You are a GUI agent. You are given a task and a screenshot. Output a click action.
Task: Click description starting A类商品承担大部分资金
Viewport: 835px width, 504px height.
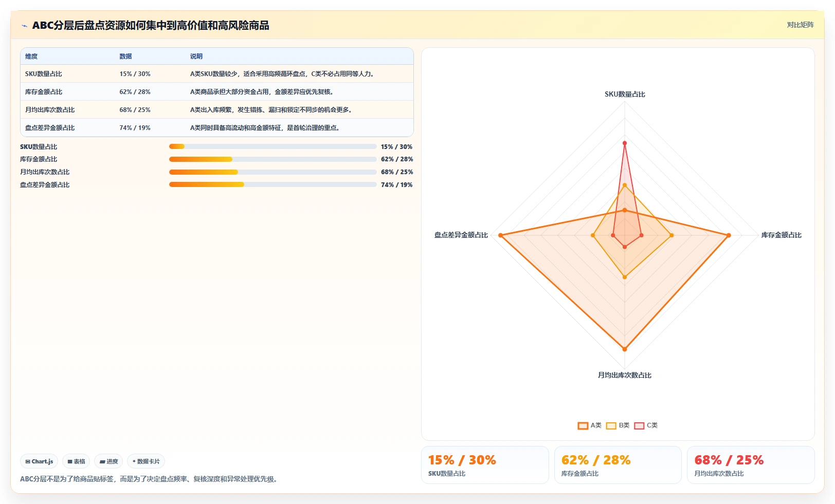tap(263, 92)
